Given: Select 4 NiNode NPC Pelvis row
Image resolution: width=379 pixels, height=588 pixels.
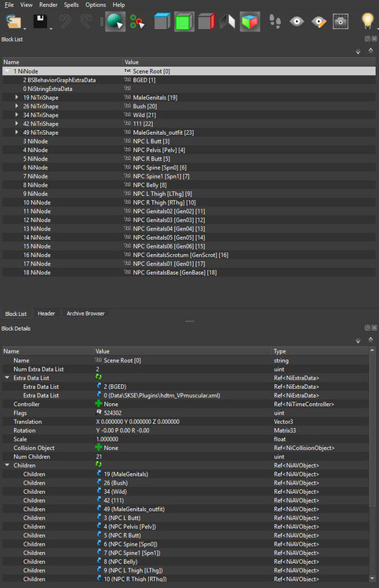Looking at the screenshot, I should [x=189, y=150].
